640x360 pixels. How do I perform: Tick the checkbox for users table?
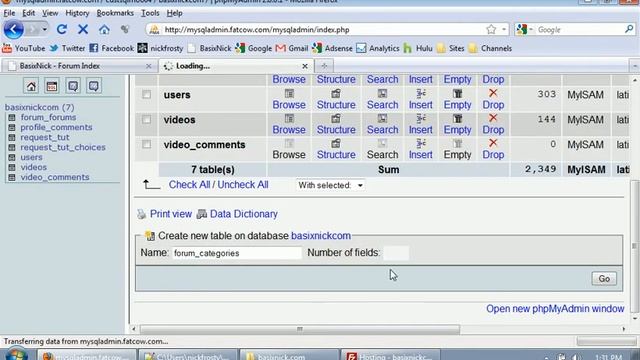click(x=147, y=95)
